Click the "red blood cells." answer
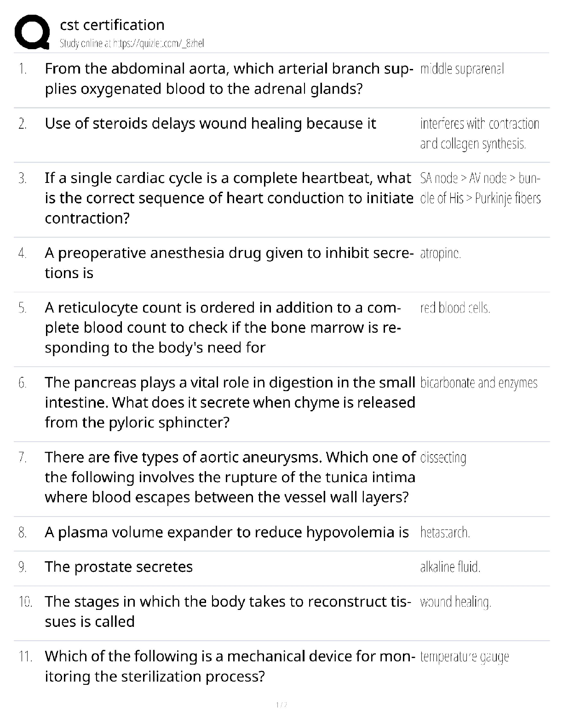Image resolution: width=563 pixels, height=728 pixels. click(455, 308)
